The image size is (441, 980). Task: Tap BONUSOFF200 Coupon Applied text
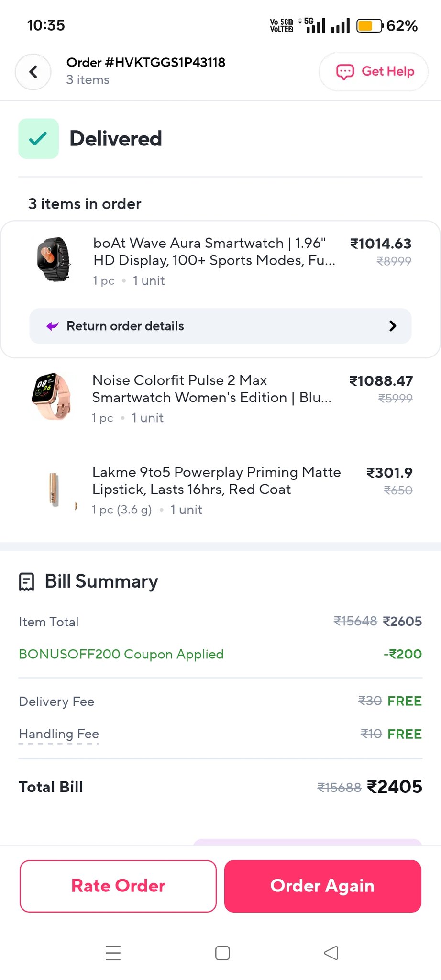point(121,654)
